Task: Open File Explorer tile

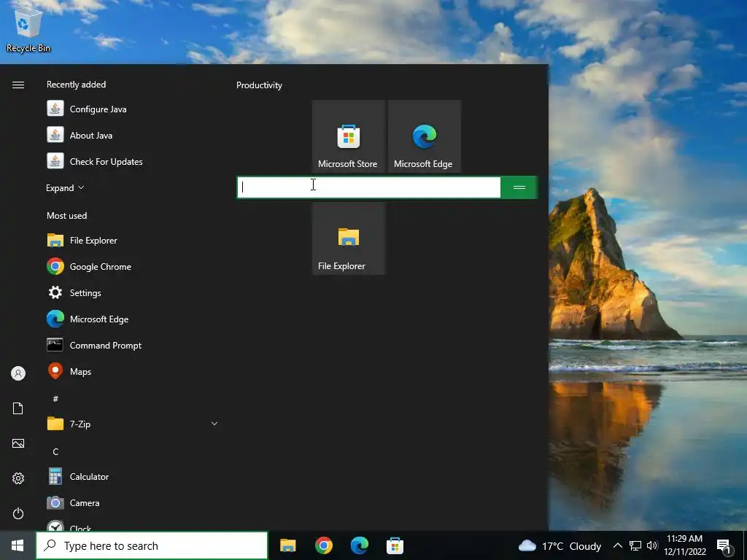Action: point(349,238)
